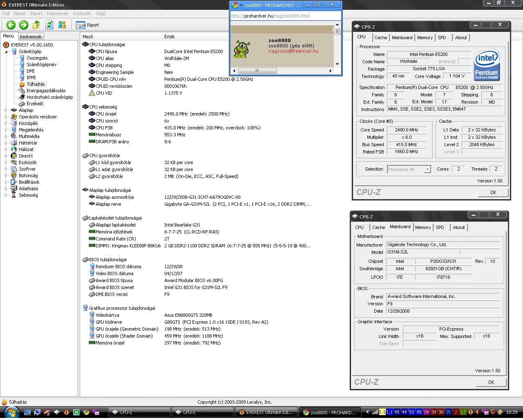
Task: Click the tray clock showing 18:29
Action: click(x=512, y=412)
